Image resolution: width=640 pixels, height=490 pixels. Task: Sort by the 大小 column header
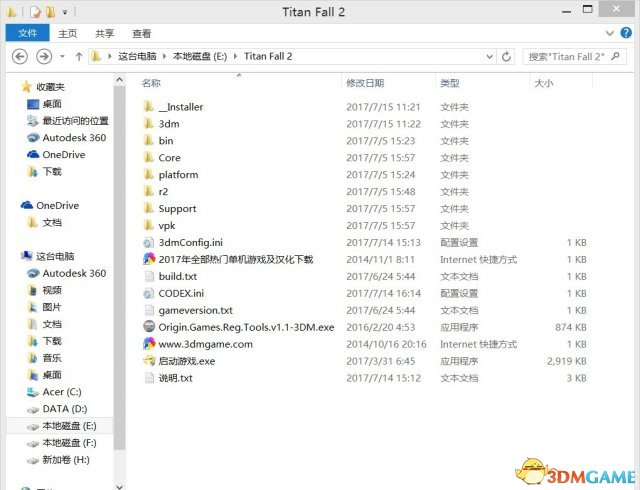[x=544, y=83]
